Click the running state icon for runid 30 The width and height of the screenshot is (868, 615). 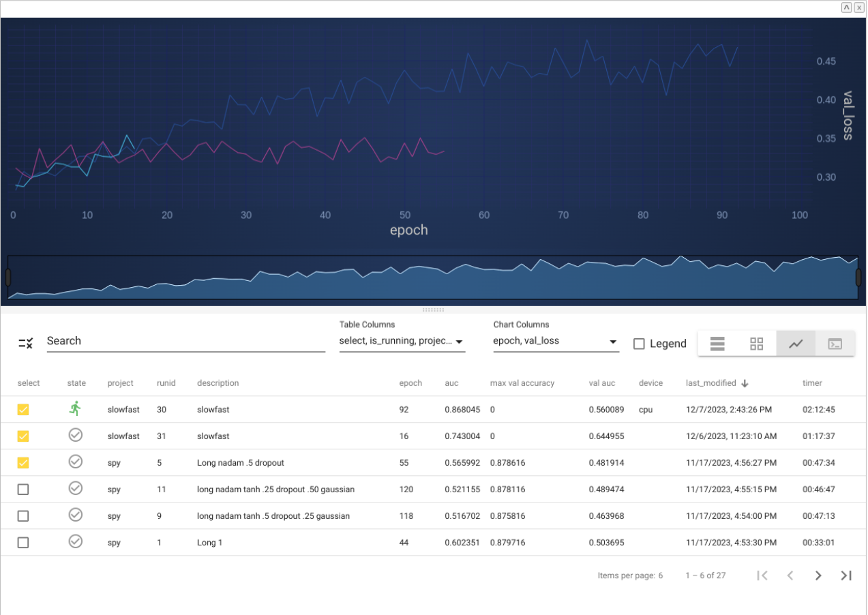pos(75,409)
